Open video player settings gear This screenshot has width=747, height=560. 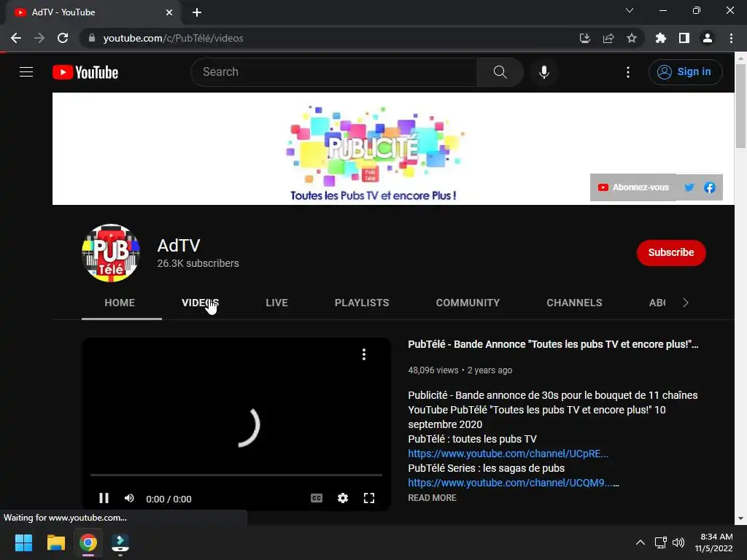tap(343, 498)
